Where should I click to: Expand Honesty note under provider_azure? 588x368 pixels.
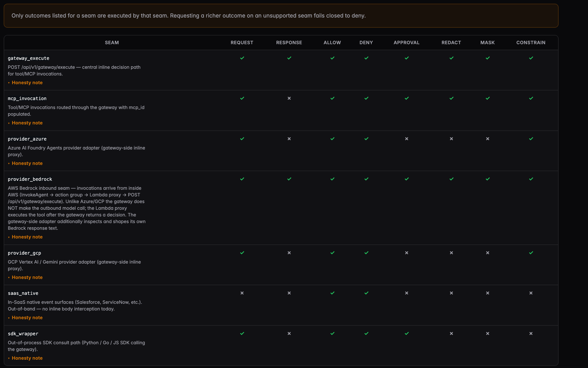pyautogui.click(x=25, y=164)
